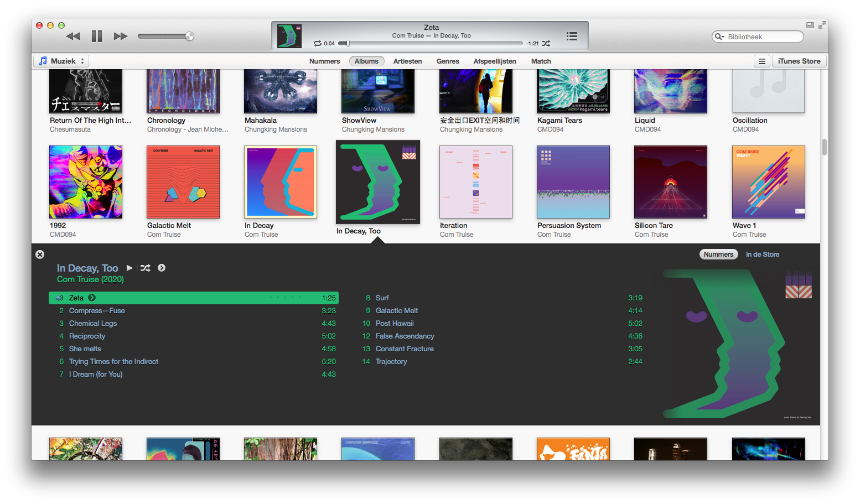This screenshot has height=504, width=860.
Task: Open the Genres tab
Action: pos(448,61)
